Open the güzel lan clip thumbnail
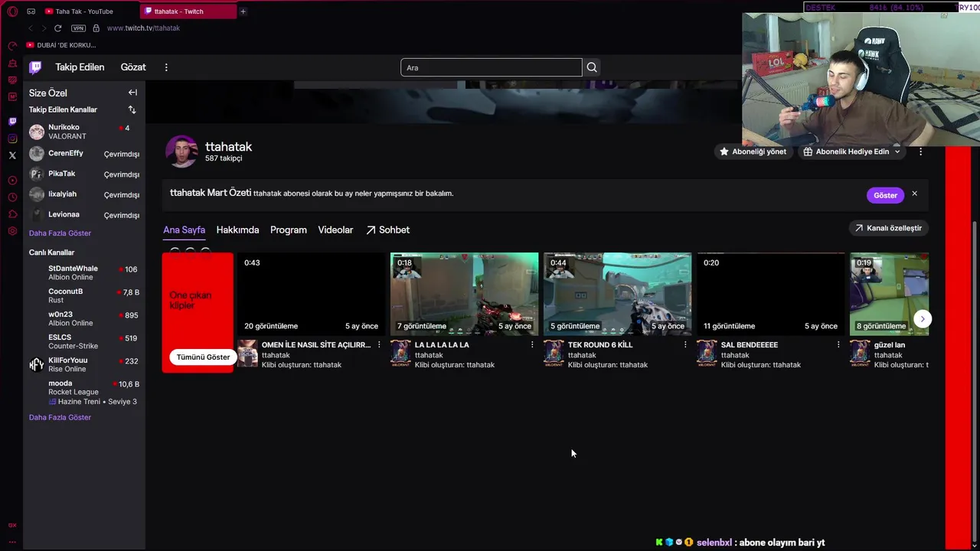Image resolution: width=980 pixels, height=551 pixels. coord(889,294)
